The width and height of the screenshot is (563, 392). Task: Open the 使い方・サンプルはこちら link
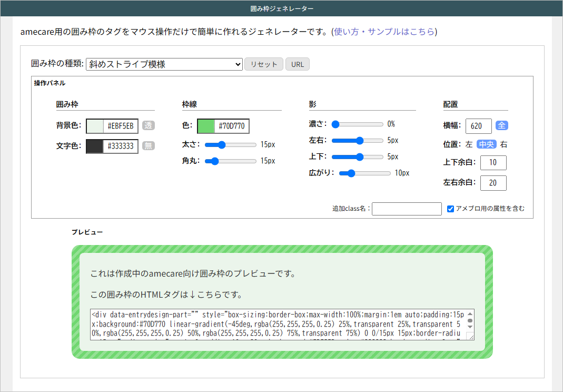384,32
